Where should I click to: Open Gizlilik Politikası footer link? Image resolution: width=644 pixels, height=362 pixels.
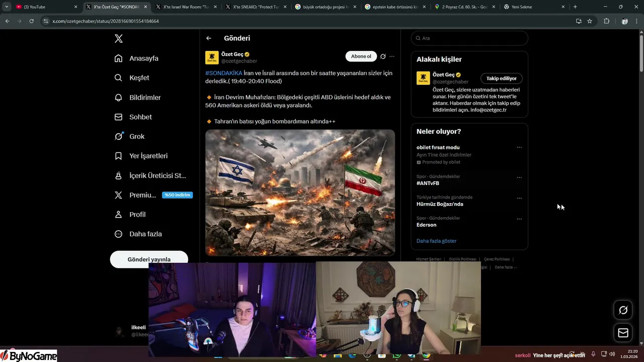(462, 259)
